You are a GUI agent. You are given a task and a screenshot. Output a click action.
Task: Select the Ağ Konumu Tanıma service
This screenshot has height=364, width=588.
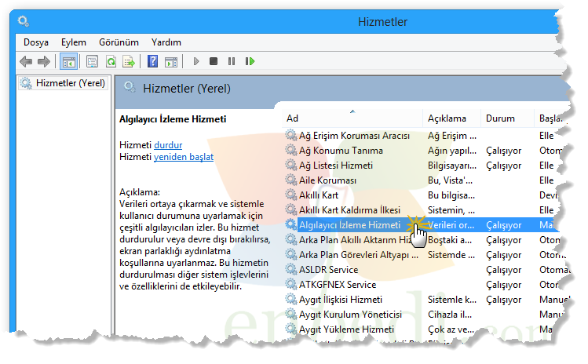point(341,151)
